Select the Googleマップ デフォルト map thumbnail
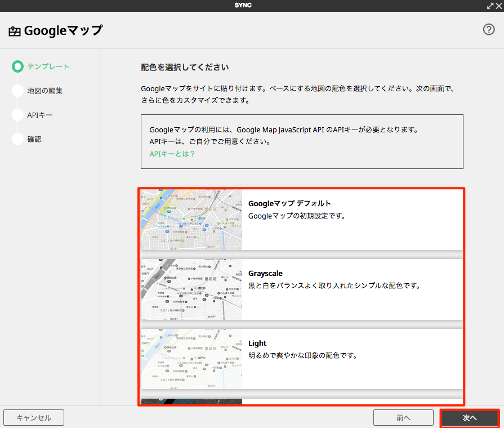 point(191,220)
